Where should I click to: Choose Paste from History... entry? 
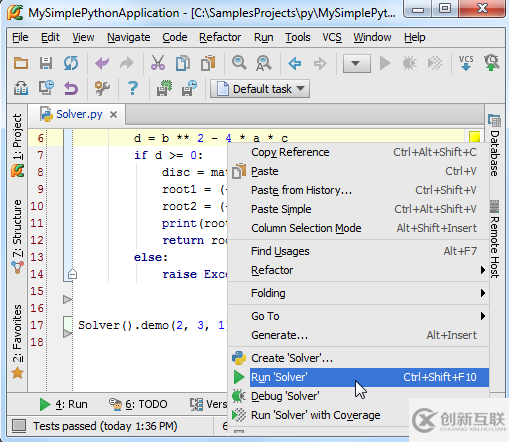point(358,190)
